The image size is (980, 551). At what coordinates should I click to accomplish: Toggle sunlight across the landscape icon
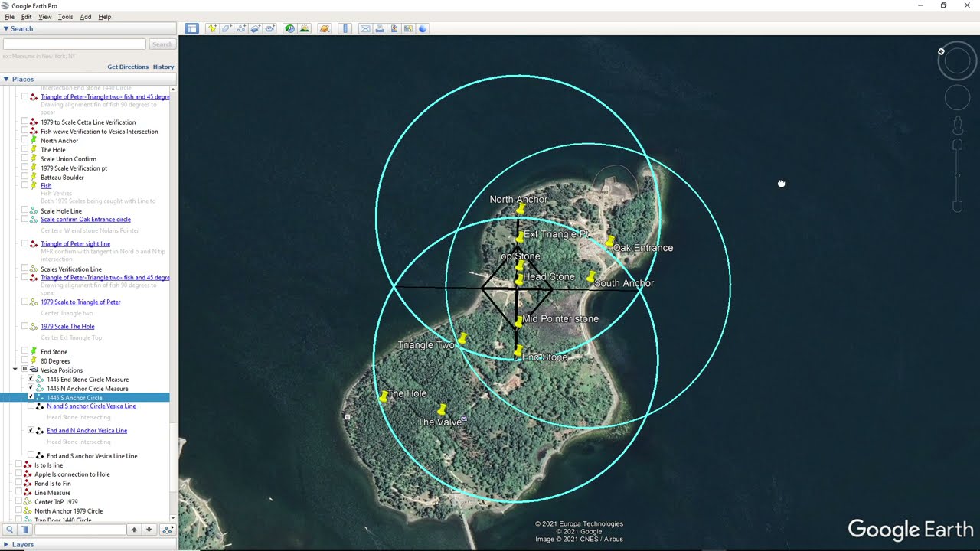[304, 28]
